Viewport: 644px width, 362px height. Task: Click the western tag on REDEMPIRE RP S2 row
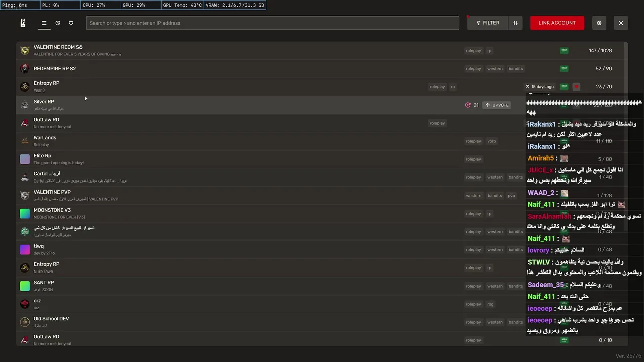point(495,69)
